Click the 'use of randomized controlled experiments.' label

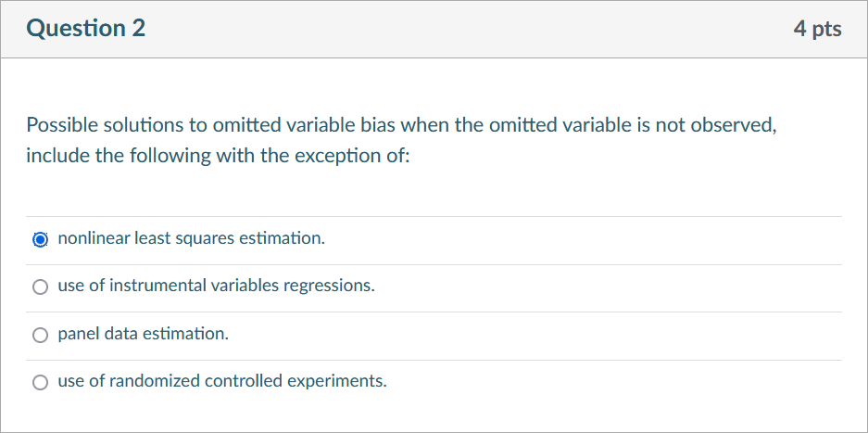[222, 381]
